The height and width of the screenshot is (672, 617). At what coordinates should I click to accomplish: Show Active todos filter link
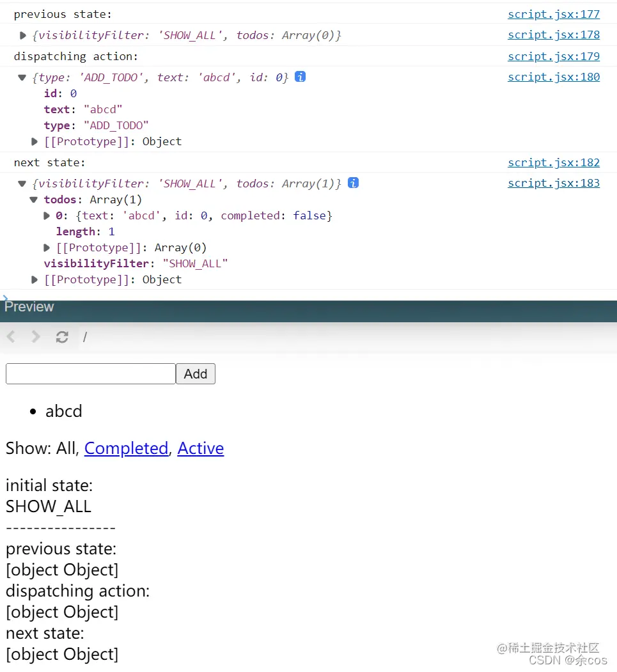point(201,448)
